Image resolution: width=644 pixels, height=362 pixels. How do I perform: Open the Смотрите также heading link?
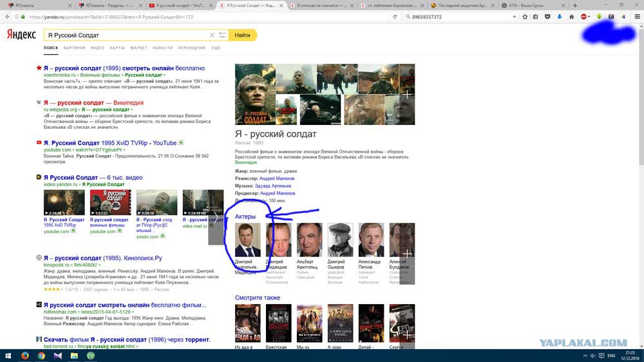coord(258,298)
